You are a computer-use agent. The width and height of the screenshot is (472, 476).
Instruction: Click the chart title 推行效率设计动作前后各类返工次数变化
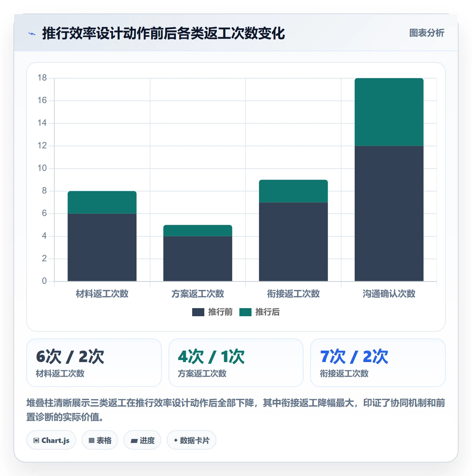(164, 33)
